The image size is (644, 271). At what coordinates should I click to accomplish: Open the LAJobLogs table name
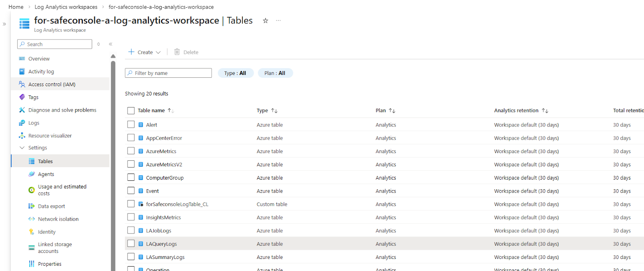pyautogui.click(x=159, y=231)
